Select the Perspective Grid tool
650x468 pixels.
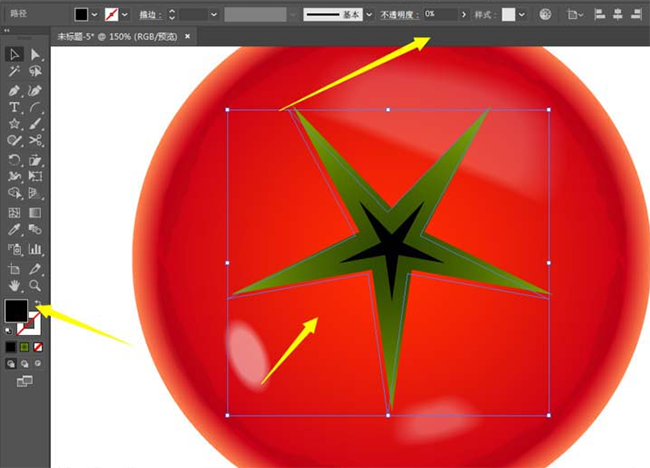click(x=35, y=193)
